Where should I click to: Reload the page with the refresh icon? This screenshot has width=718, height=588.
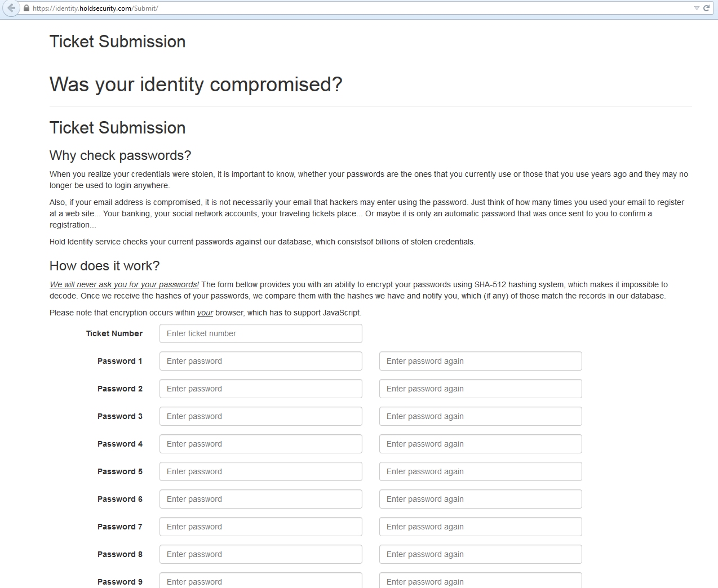click(x=706, y=8)
